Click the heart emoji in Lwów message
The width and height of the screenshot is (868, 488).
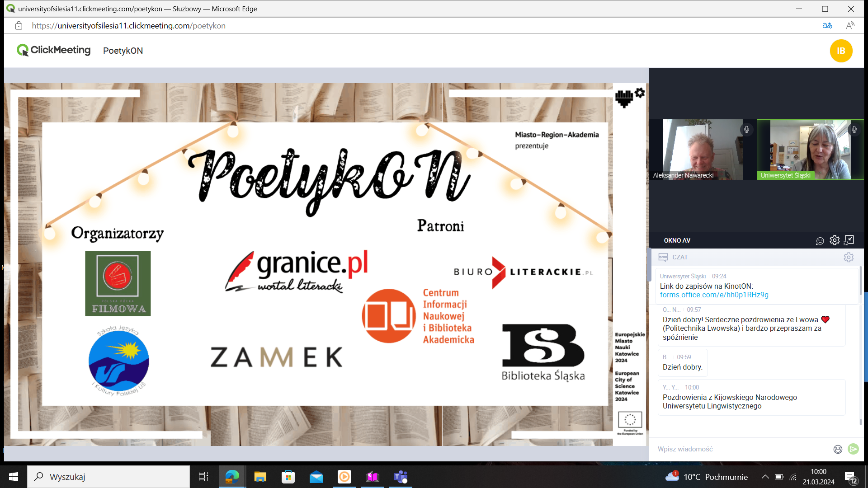coord(825,319)
